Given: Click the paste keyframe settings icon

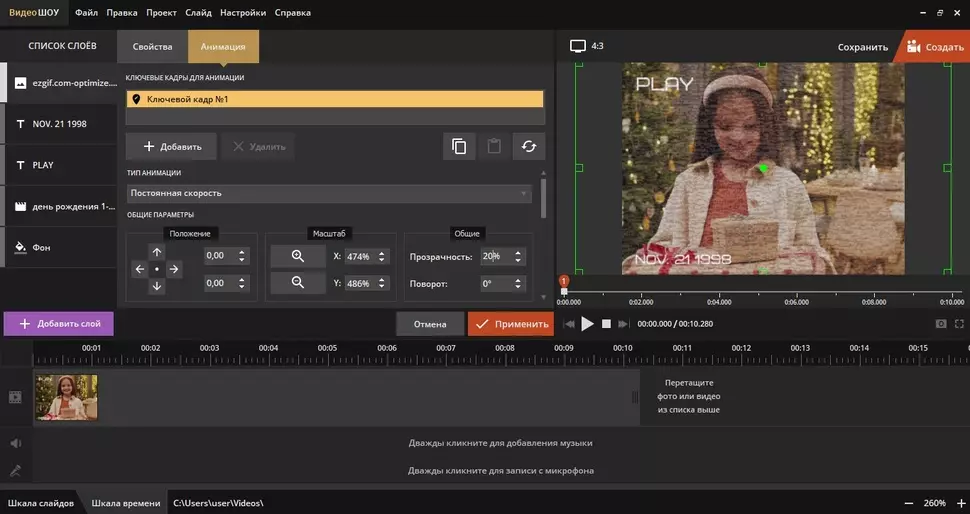Looking at the screenshot, I should 494,147.
